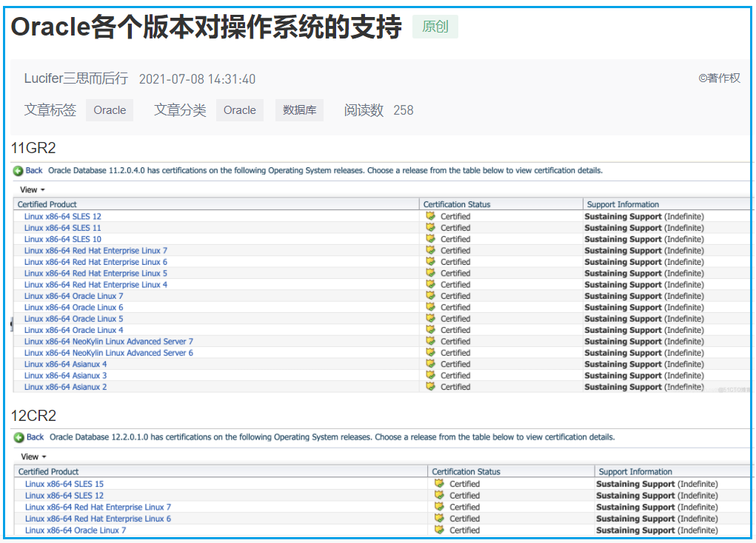This screenshot has width=756, height=543.
Task: Open Linux x86-64 Asianux 2 link
Action: click(66, 387)
